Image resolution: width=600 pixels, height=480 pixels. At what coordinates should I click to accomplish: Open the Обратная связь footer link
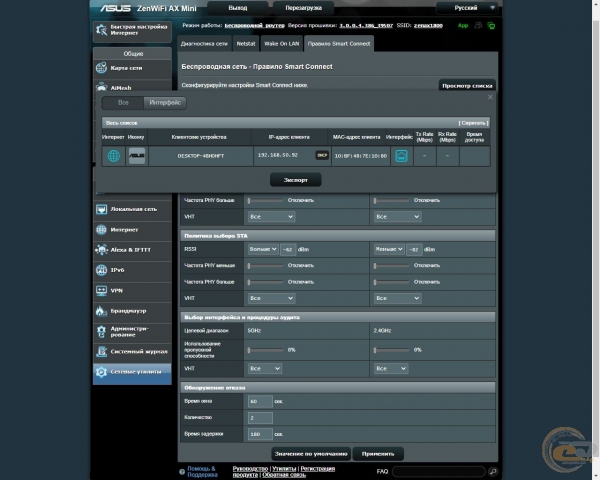click(x=284, y=475)
